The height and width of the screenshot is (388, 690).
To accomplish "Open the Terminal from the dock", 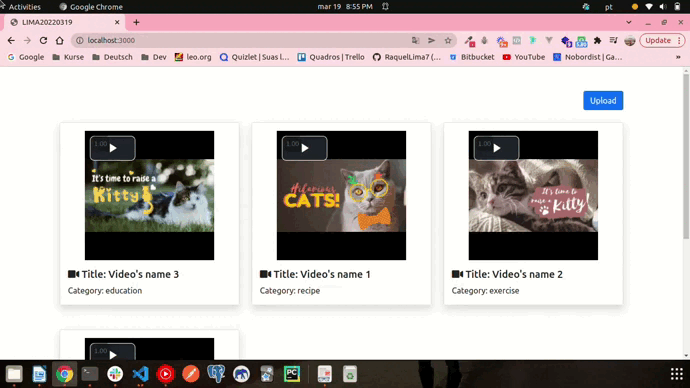I will click(90, 374).
